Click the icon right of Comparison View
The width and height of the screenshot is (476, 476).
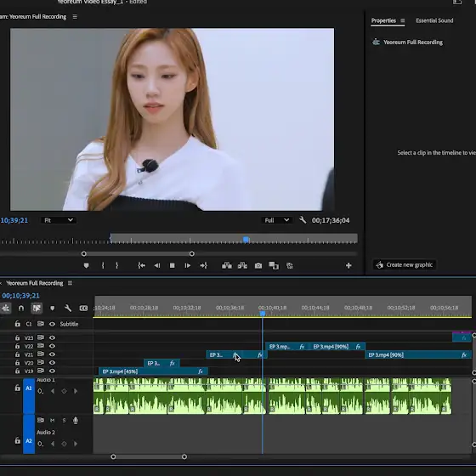[290, 265]
